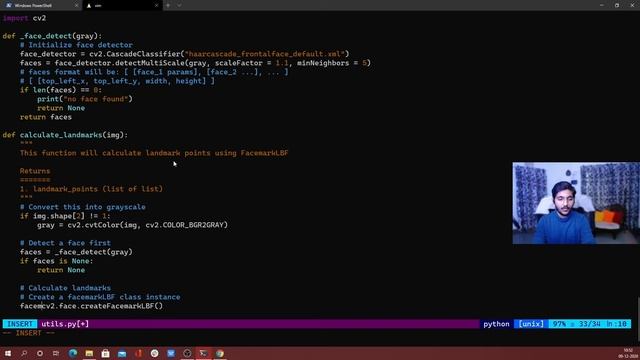
Task: Click 'faces = _face_detect(gray)' line
Action: (x=76, y=252)
